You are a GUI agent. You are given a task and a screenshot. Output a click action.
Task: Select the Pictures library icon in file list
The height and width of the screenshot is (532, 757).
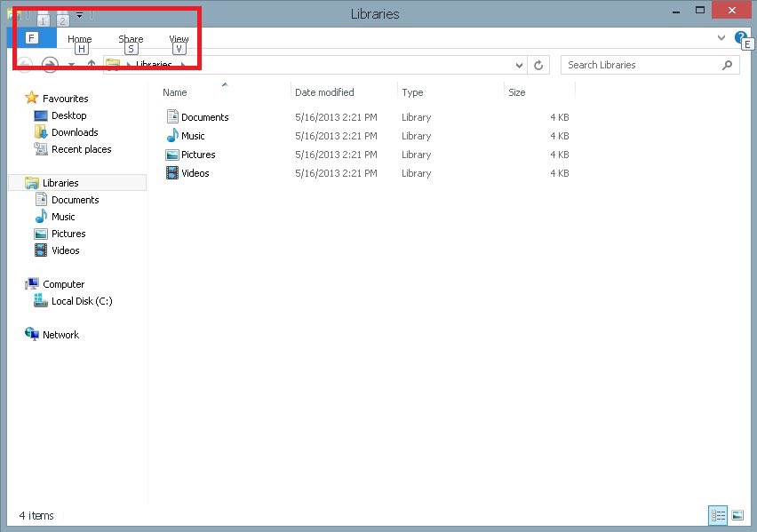[x=172, y=155]
